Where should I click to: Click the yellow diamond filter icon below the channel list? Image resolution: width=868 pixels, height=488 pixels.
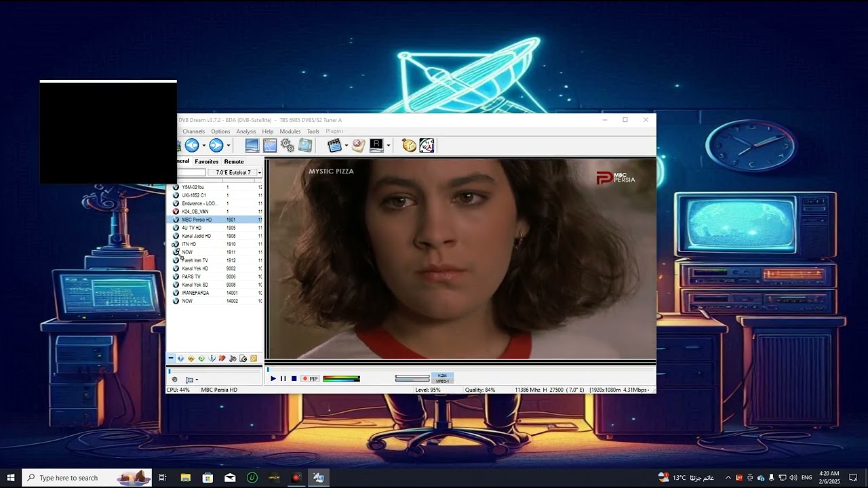(x=191, y=359)
